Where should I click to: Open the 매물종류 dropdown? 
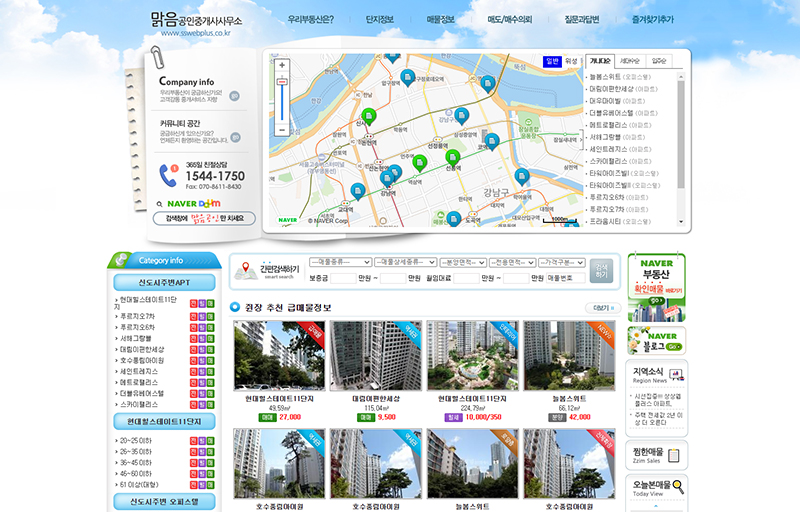(x=340, y=262)
